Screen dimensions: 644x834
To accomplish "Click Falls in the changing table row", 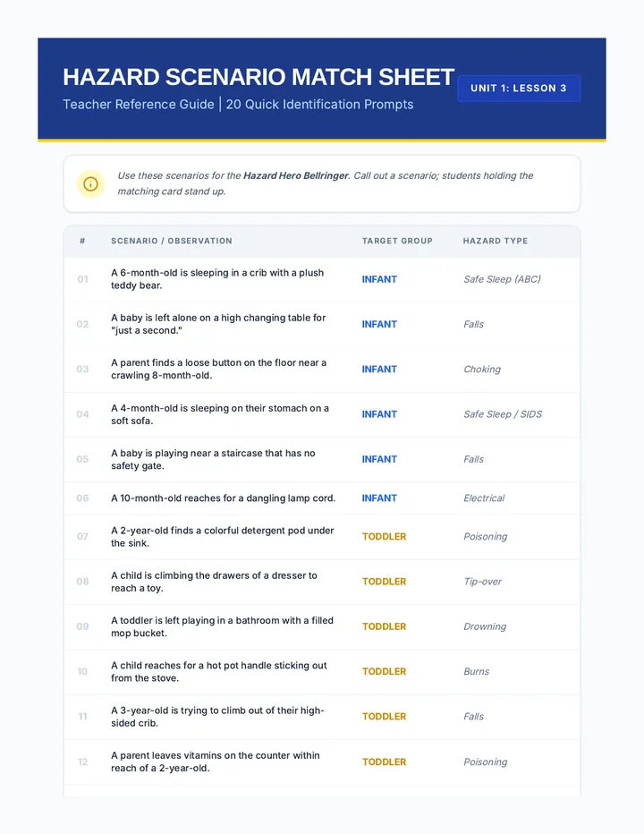I will pos(473,325).
